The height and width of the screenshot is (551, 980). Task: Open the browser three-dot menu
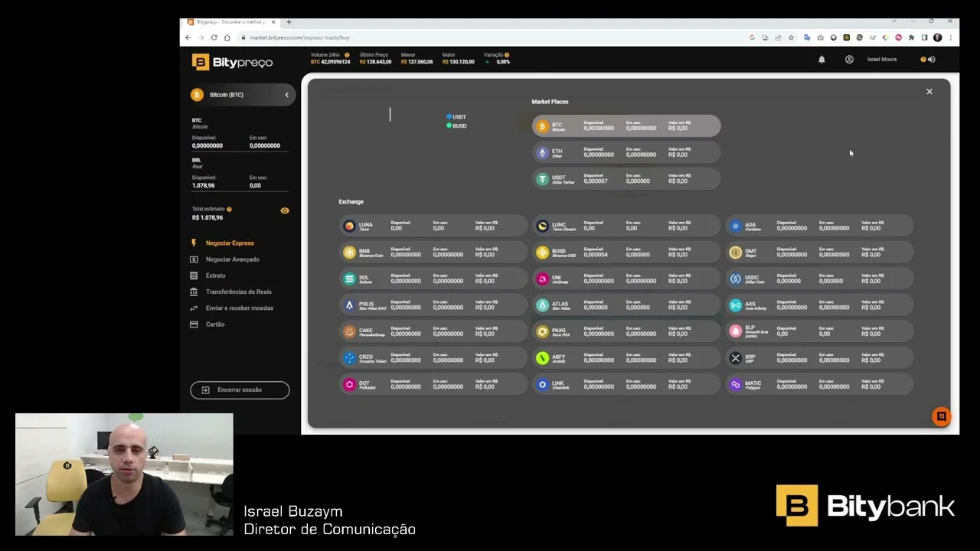950,37
